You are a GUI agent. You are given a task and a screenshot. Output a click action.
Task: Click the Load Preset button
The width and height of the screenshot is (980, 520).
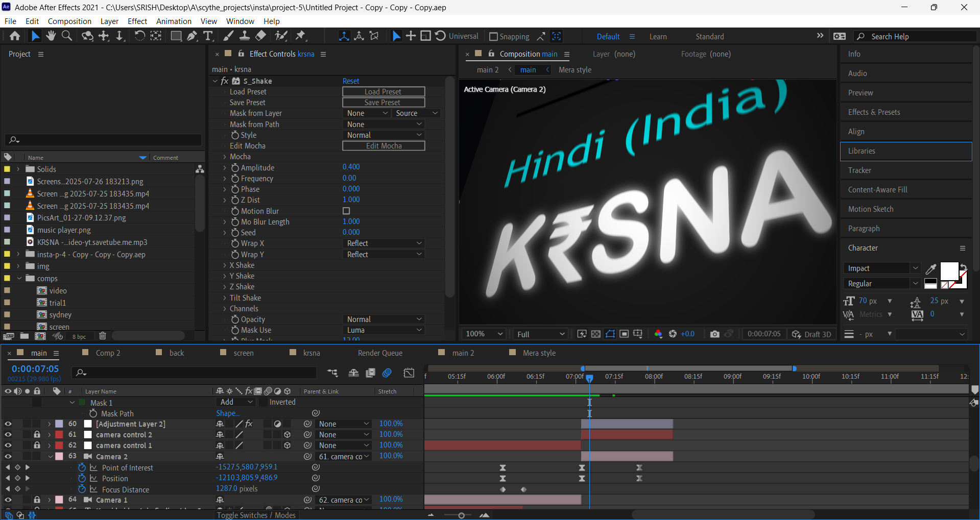pos(384,91)
